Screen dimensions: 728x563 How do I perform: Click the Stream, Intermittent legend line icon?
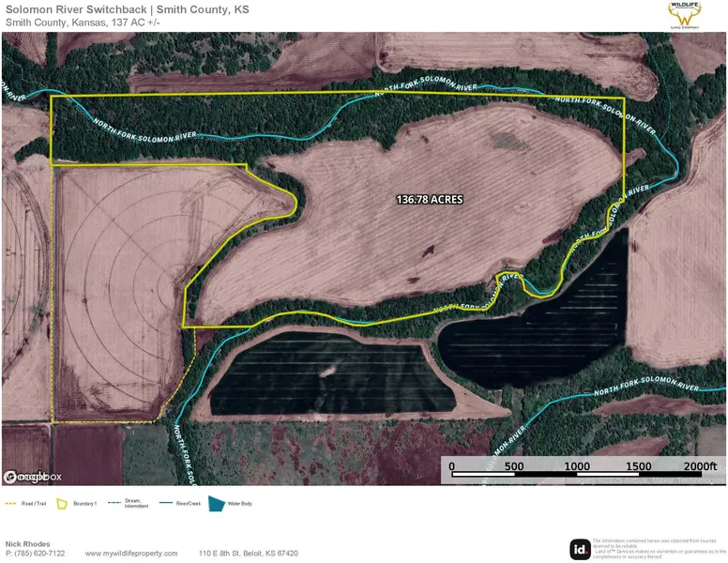click(114, 504)
